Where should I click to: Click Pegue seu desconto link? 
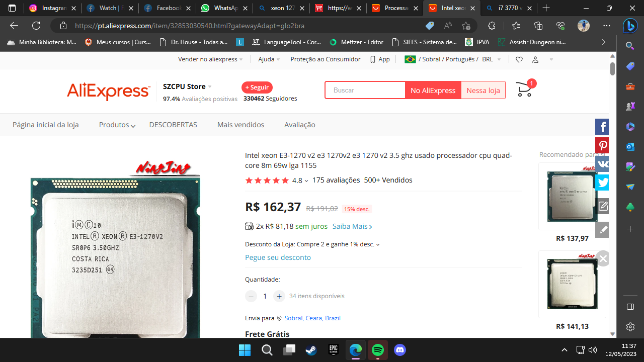click(x=278, y=257)
